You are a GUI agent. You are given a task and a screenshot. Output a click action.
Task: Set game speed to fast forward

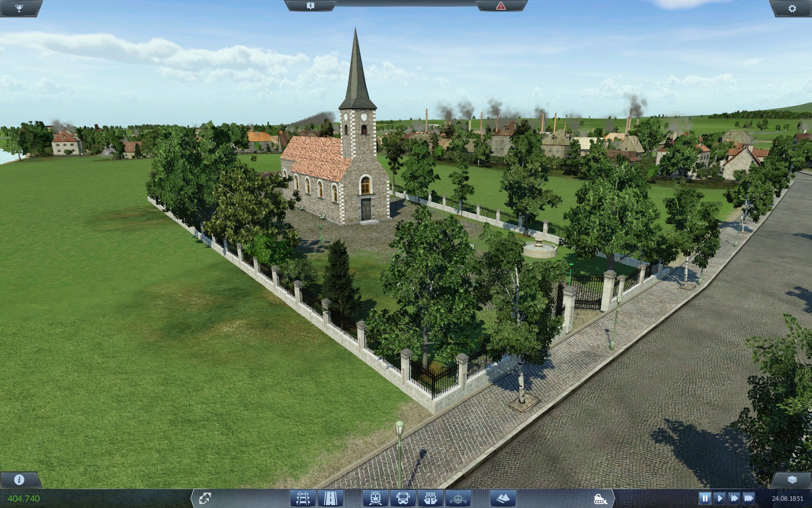coord(734,498)
